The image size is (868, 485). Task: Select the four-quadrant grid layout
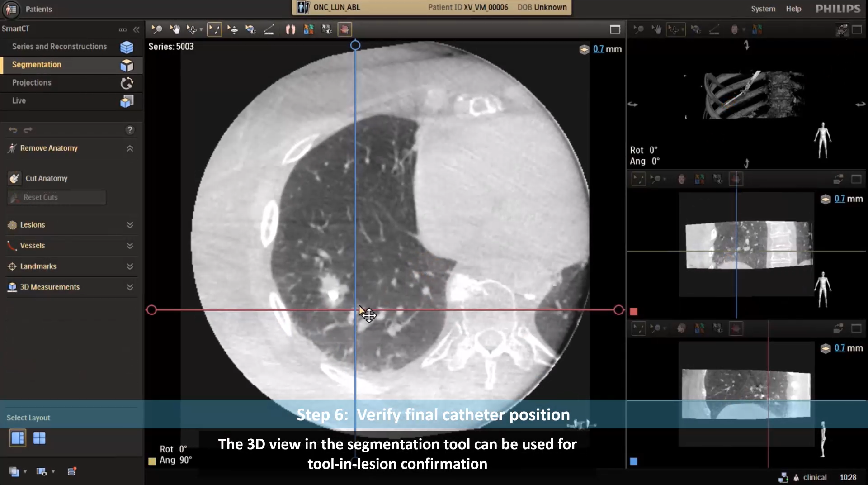click(x=39, y=438)
